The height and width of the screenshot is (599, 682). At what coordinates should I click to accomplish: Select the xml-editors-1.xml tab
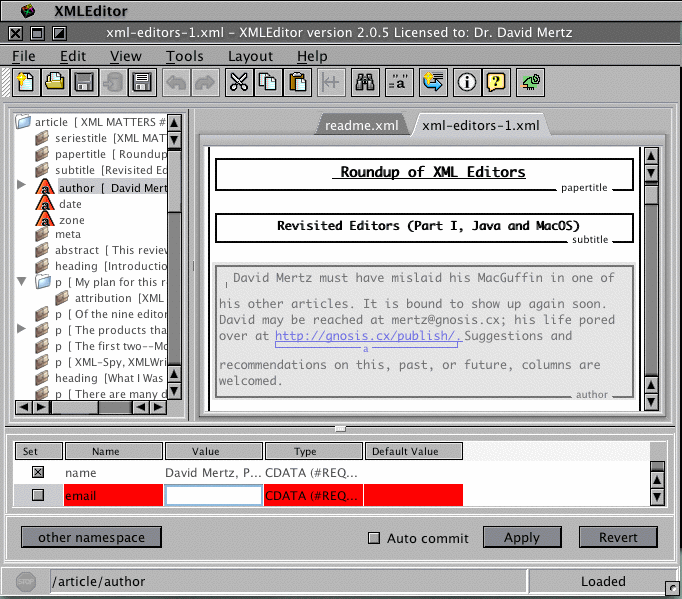click(480, 125)
